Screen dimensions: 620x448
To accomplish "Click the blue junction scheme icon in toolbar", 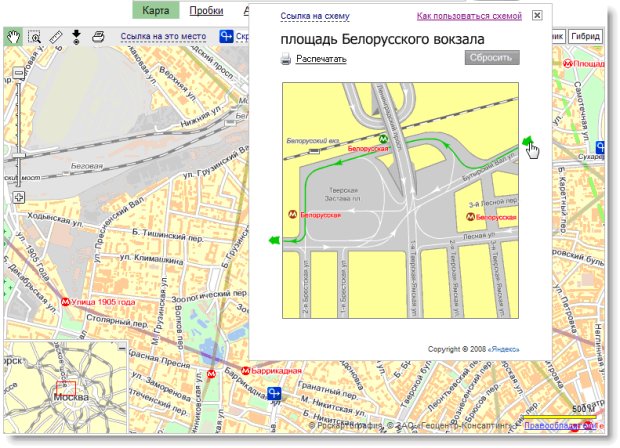I will 226,36.
